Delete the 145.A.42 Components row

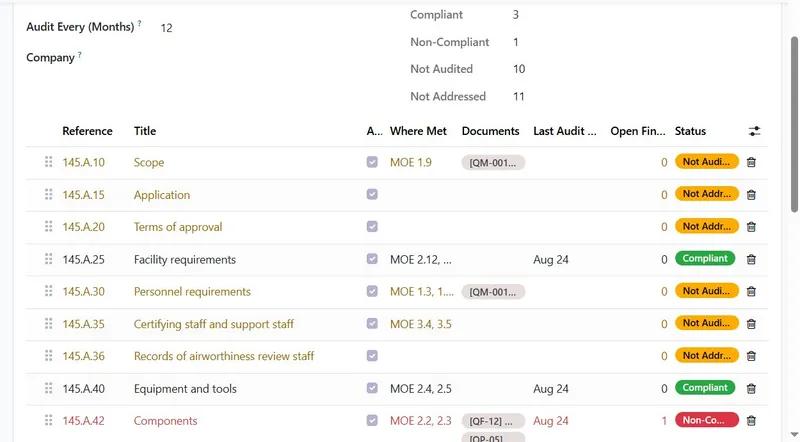click(751, 421)
